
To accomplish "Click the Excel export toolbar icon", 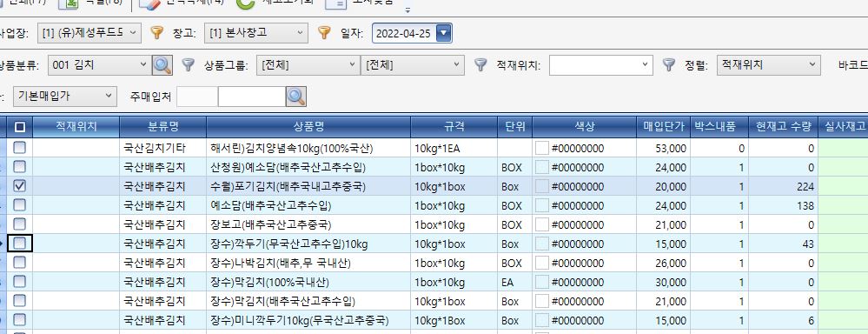I will [x=68, y=3].
